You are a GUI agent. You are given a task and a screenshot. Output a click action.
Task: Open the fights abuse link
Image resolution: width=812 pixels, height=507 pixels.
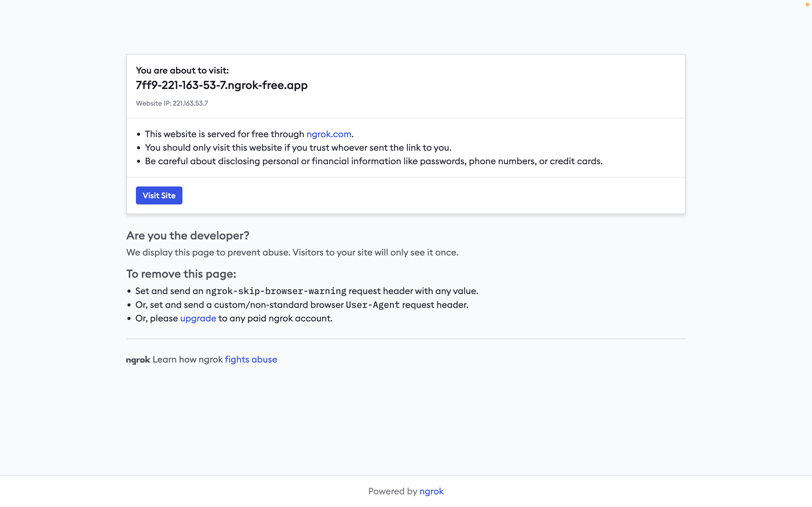coord(251,359)
